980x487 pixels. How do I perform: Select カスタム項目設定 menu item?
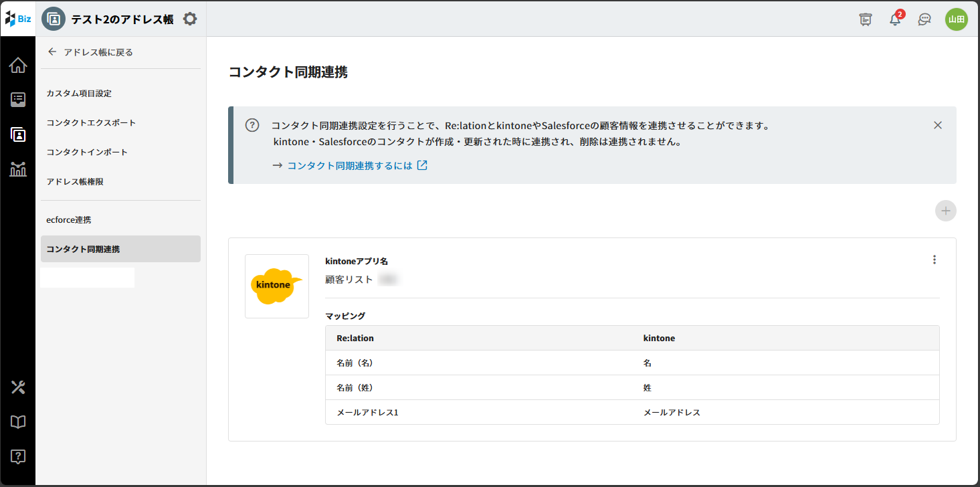pyautogui.click(x=79, y=94)
